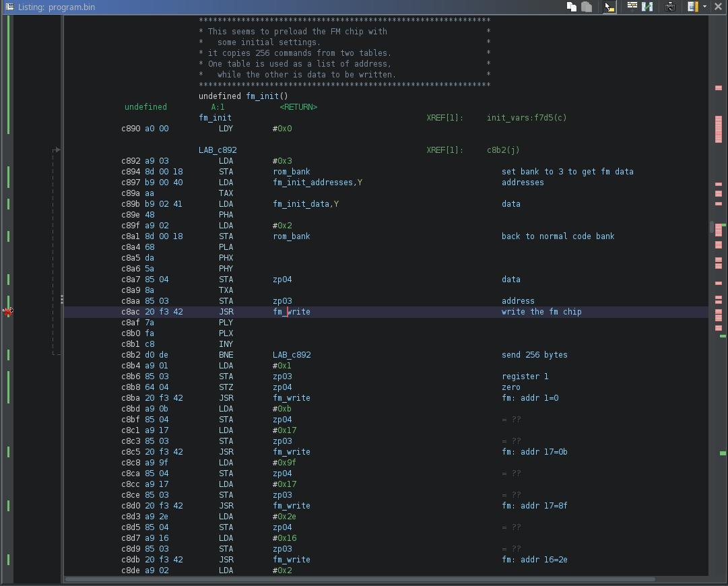Select the LAB_c892 label line
Image resolution: width=728 pixels, height=586 pixels.
(218, 150)
